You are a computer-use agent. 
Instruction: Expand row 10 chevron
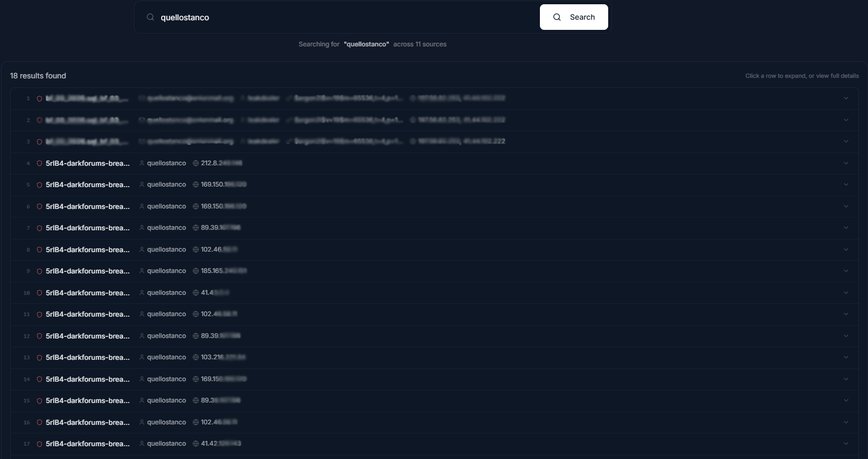pyautogui.click(x=846, y=293)
